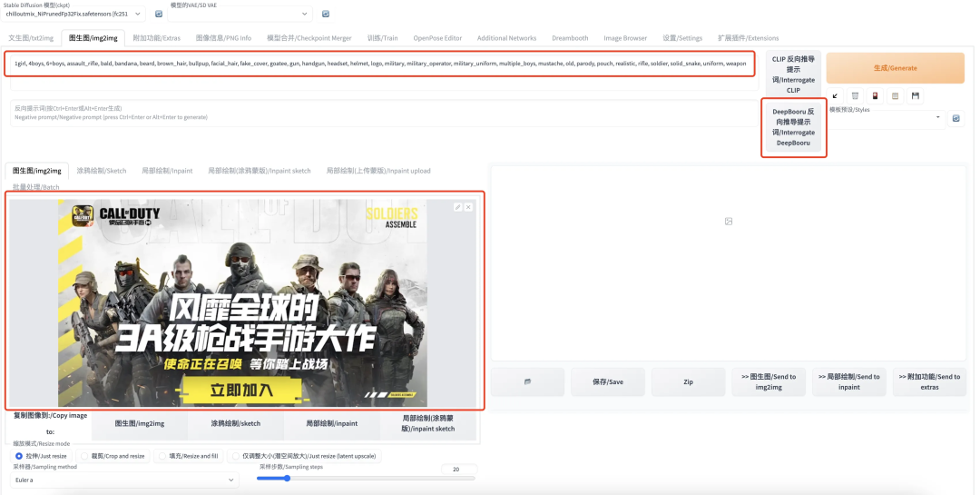Open the Inpaint upload sub-tab

pos(378,170)
